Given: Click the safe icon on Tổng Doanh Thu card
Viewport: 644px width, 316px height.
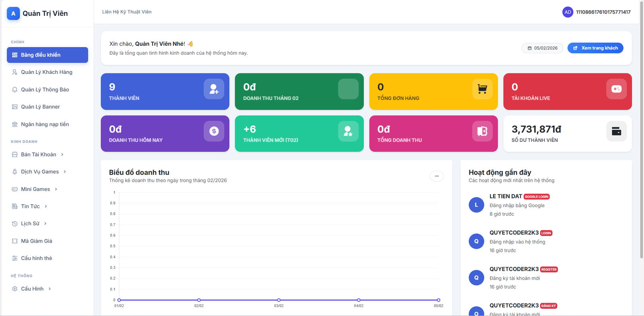Looking at the screenshot, I should (x=482, y=131).
